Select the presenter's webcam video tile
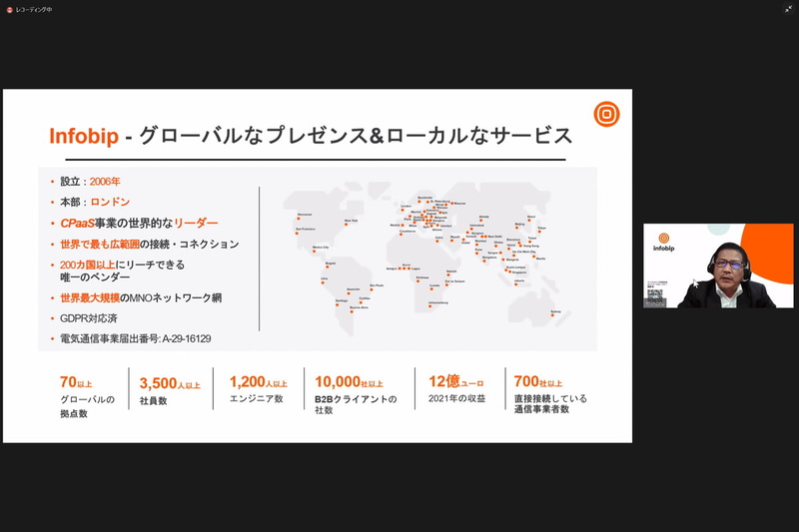Image resolution: width=799 pixels, height=532 pixels. [718, 266]
